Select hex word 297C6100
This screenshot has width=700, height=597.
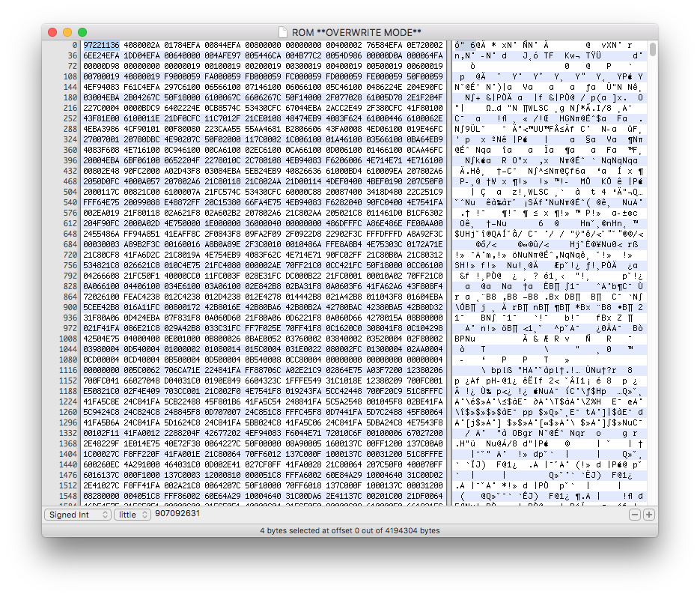coord(182,87)
